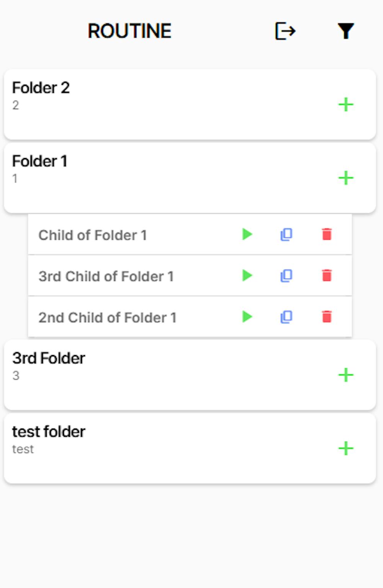Delete 2nd Child of Folder 1
This screenshot has height=588, width=383.
pyautogui.click(x=327, y=317)
